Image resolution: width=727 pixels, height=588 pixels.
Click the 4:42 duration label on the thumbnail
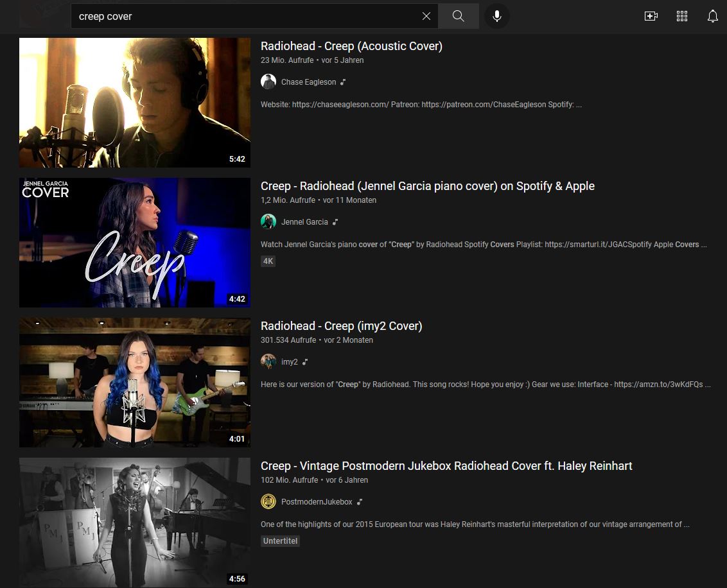[x=237, y=299]
